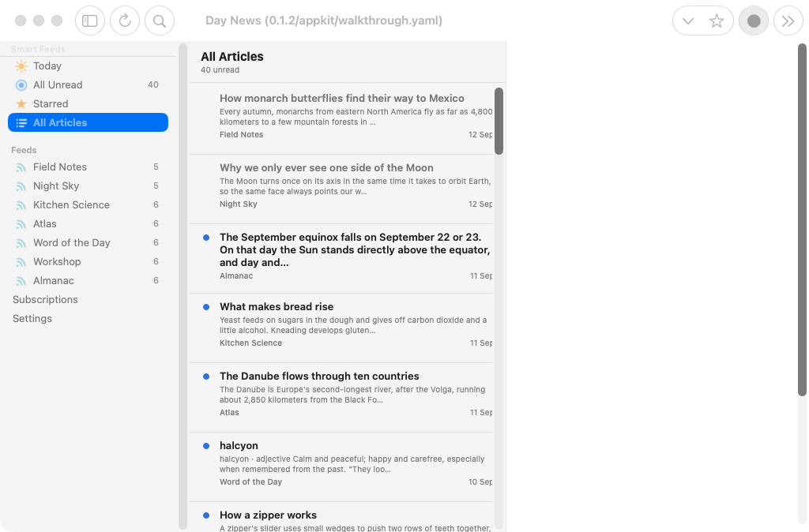Image resolution: width=809 pixels, height=532 pixels.
Task: Go to next unread with the down chevron
Action: [x=688, y=21]
